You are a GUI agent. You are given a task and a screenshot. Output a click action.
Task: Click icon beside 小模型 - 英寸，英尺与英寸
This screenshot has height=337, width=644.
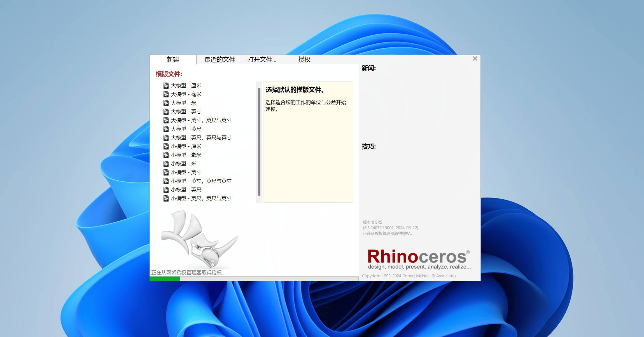[166, 181]
